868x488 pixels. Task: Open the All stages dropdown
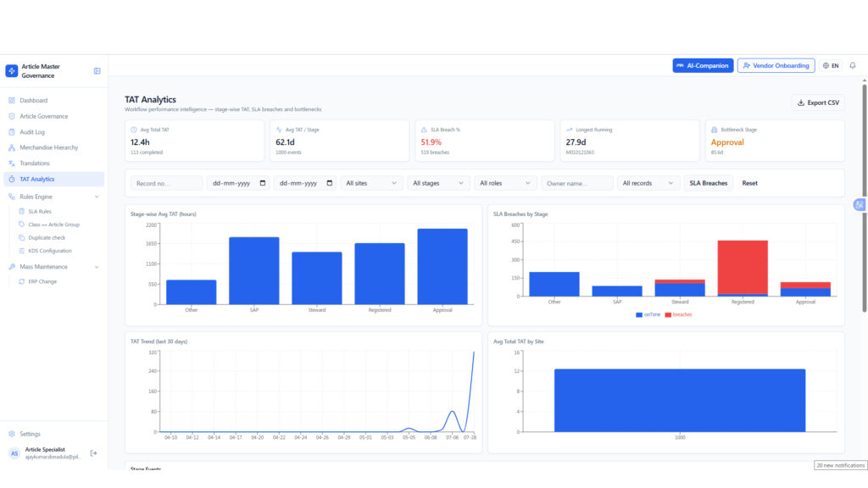tap(438, 183)
